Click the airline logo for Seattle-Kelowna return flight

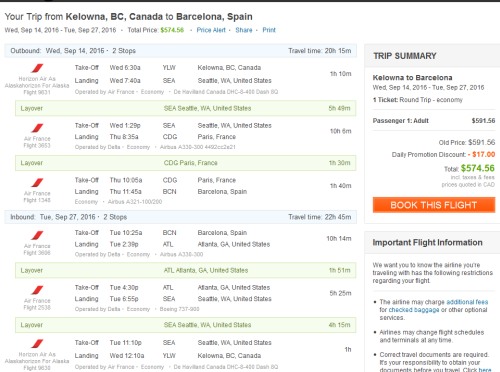pos(37,344)
